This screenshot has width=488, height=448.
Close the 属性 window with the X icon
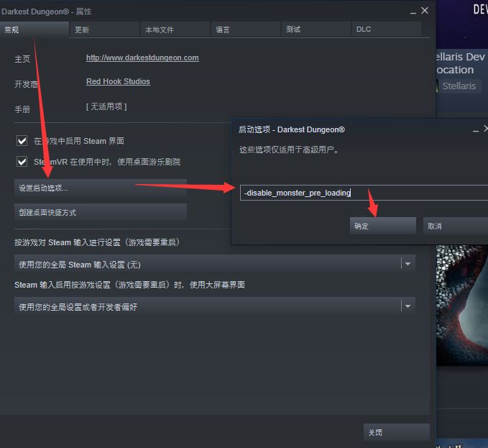click(x=425, y=11)
